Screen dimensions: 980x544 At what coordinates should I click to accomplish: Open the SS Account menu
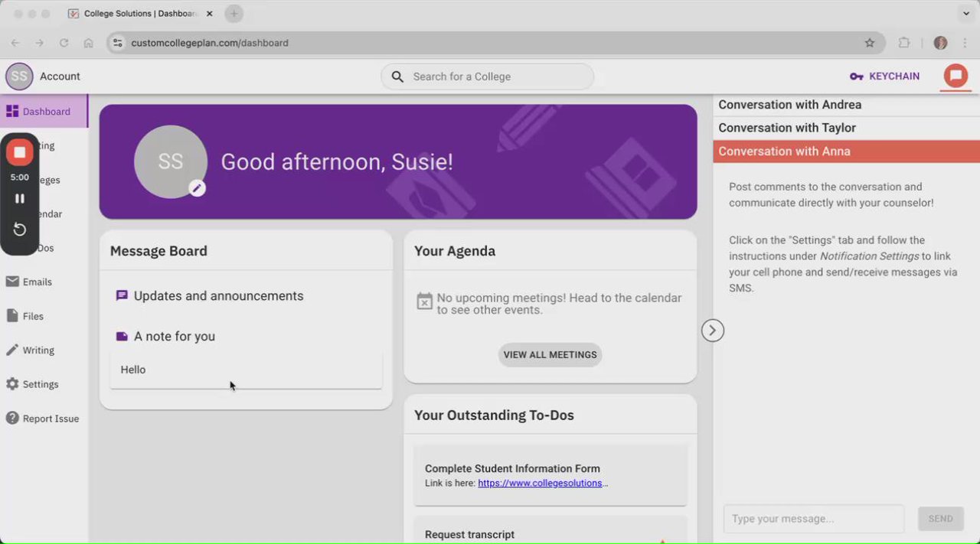(43, 77)
